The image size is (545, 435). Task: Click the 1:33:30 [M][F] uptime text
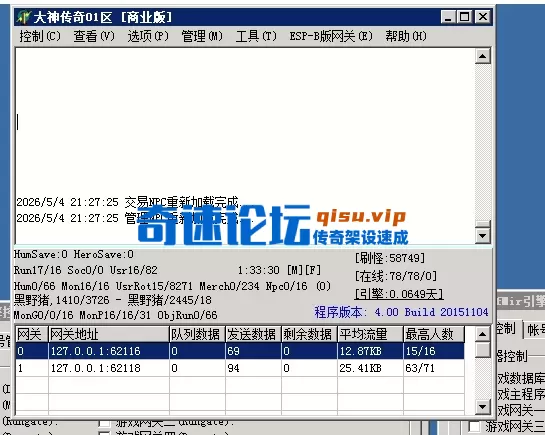pos(279,270)
